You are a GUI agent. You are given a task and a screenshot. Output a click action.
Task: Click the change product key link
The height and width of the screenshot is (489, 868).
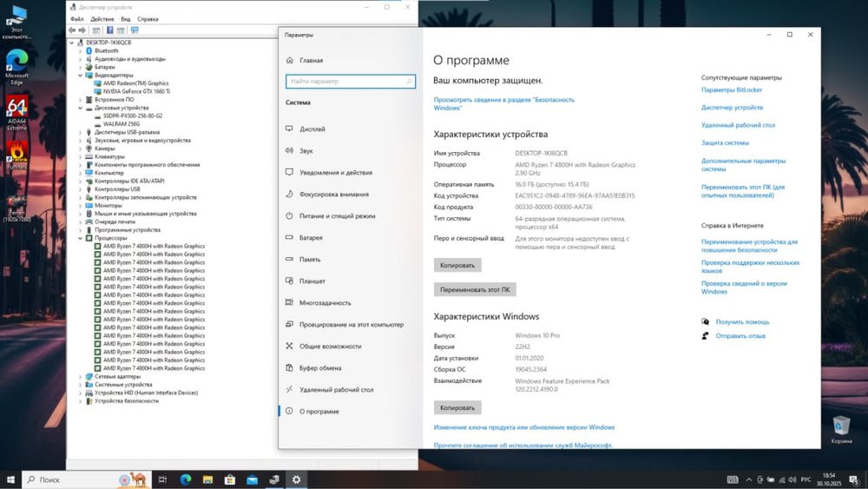click(523, 427)
